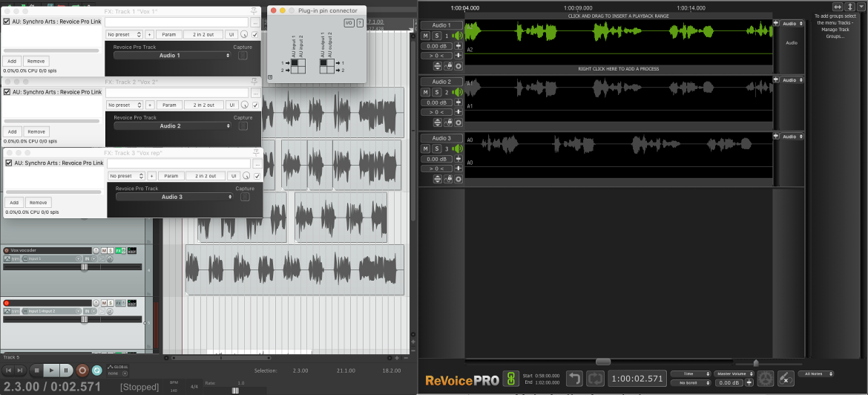Open the Time display format dropdown
This screenshot has height=395, width=868.
click(690, 374)
